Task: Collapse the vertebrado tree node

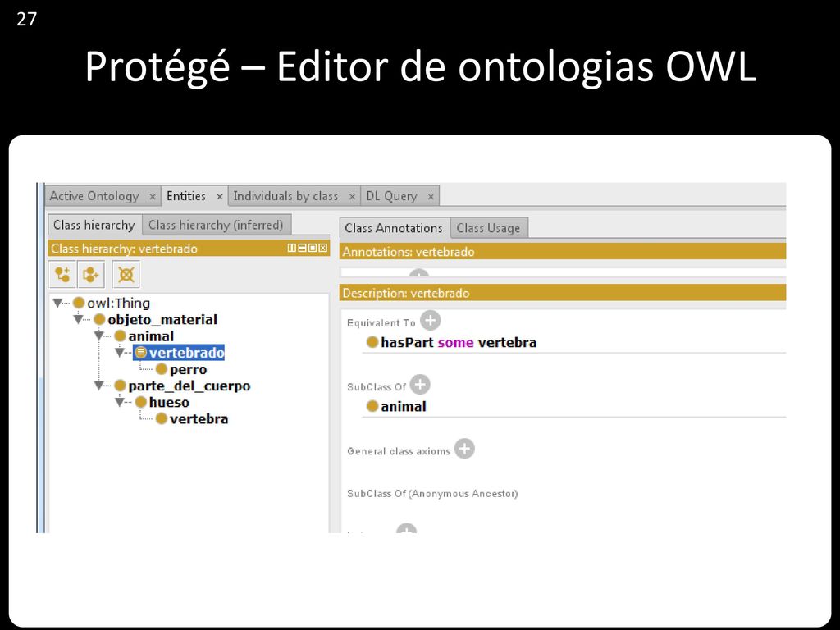Action: tap(120, 353)
